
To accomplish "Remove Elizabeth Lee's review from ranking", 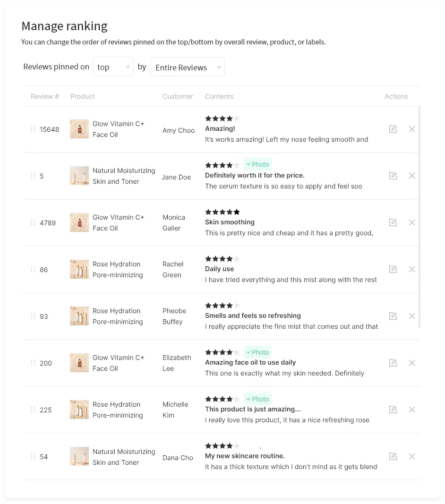I will pyautogui.click(x=411, y=363).
